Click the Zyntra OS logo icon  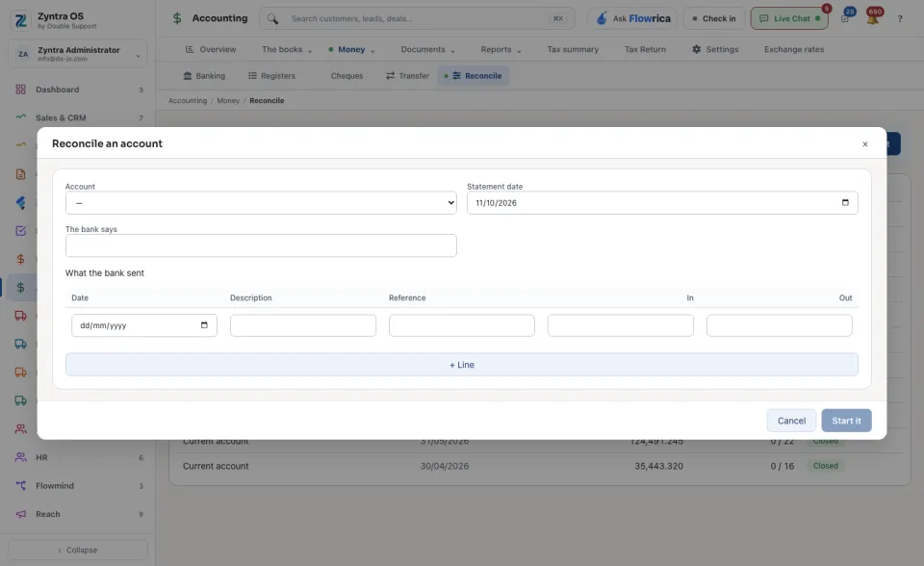coord(20,20)
